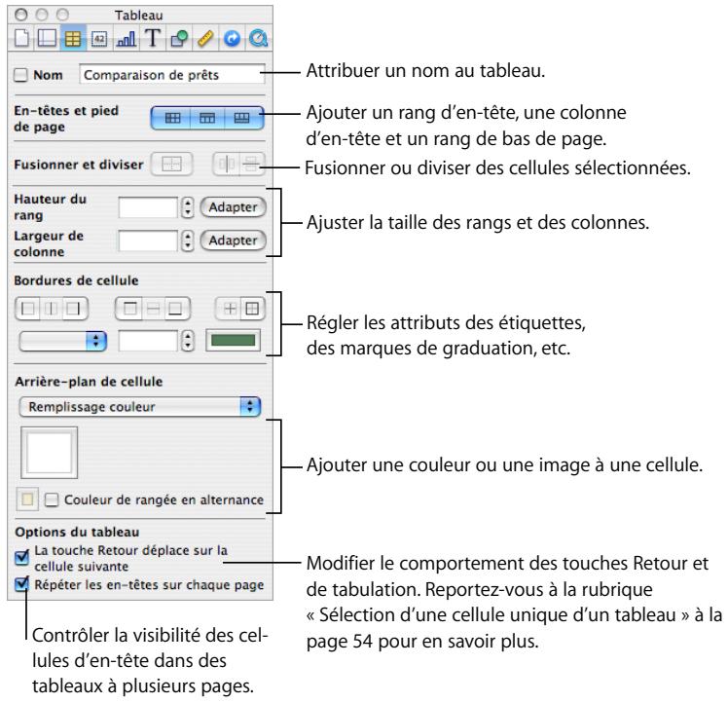Screen dimensions: 728x703
Task: Open the Link inspector tab
Action: tap(232, 39)
